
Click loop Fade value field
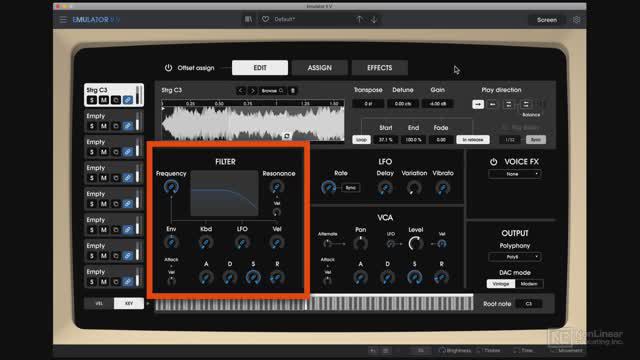click(441, 140)
